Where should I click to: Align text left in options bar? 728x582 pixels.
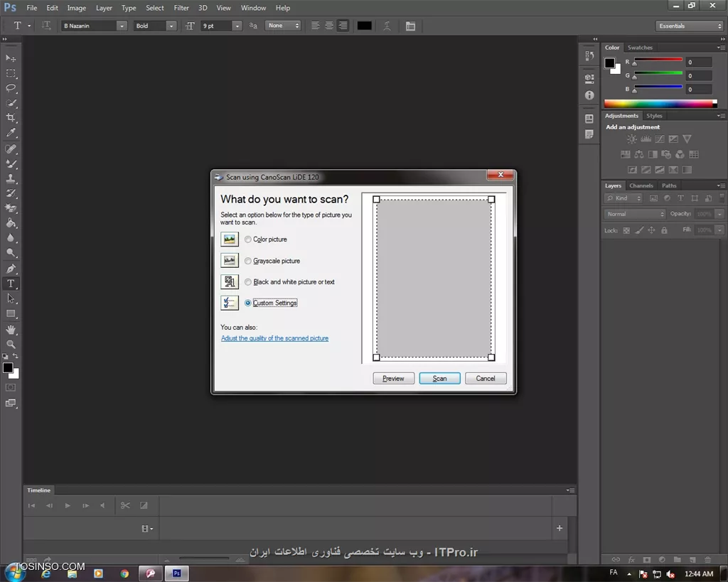(x=315, y=26)
